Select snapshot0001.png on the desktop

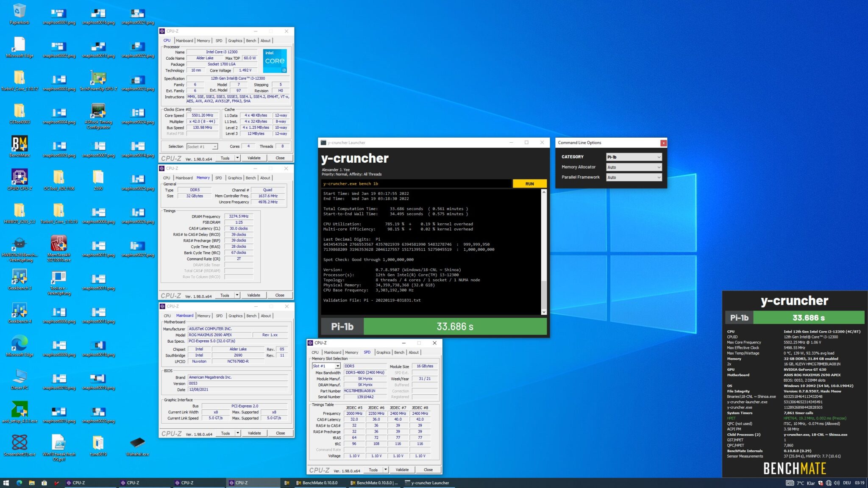pos(59,16)
